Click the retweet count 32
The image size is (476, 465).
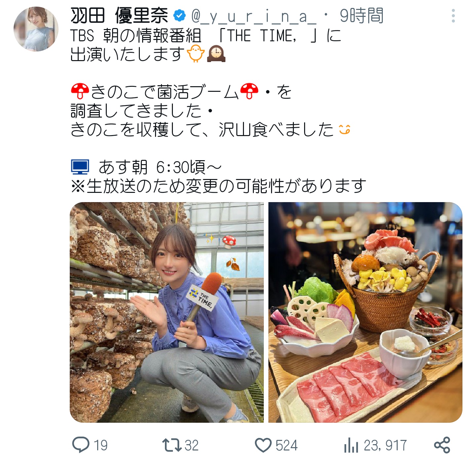point(191,445)
